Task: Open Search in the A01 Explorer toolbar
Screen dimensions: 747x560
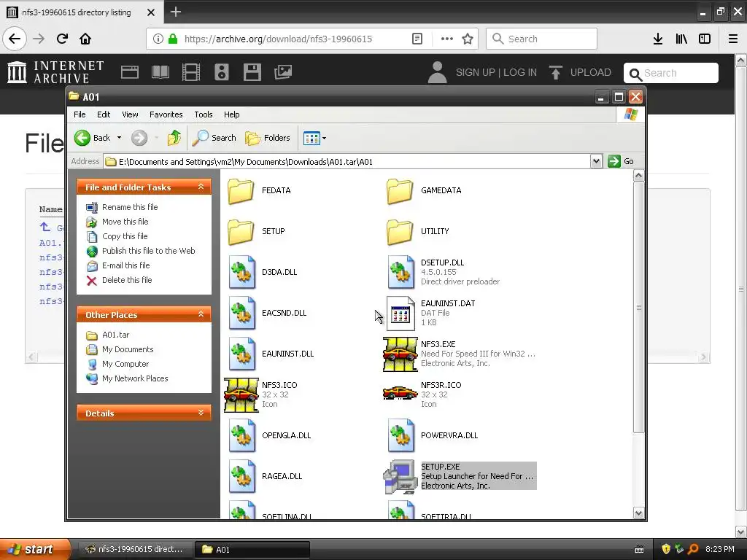Action: tap(214, 138)
